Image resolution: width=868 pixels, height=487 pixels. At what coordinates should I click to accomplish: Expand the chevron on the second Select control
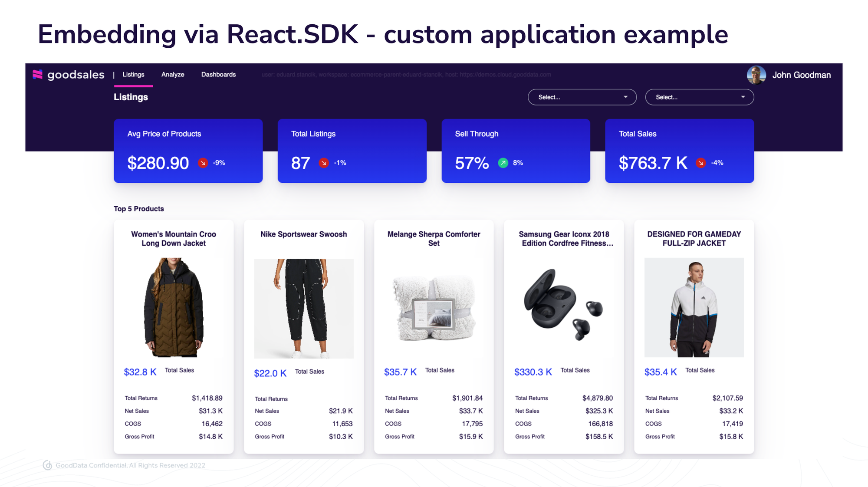point(743,97)
